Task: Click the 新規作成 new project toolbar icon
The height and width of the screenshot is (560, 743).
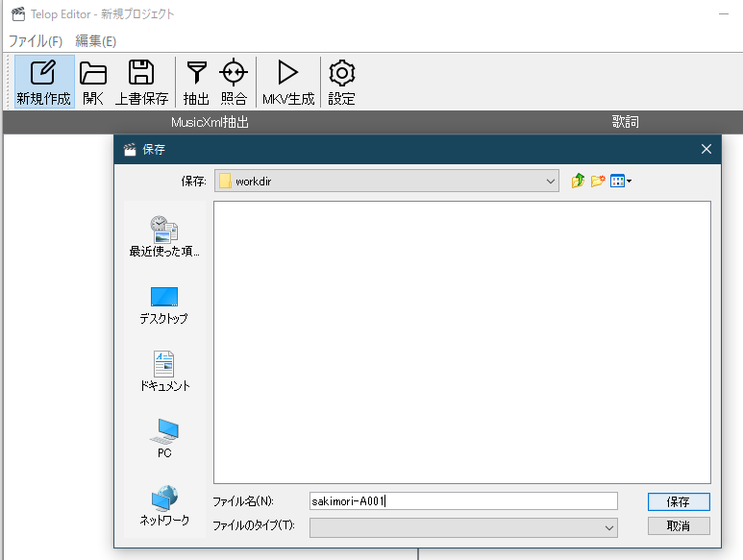Action: pyautogui.click(x=43, y=82)
